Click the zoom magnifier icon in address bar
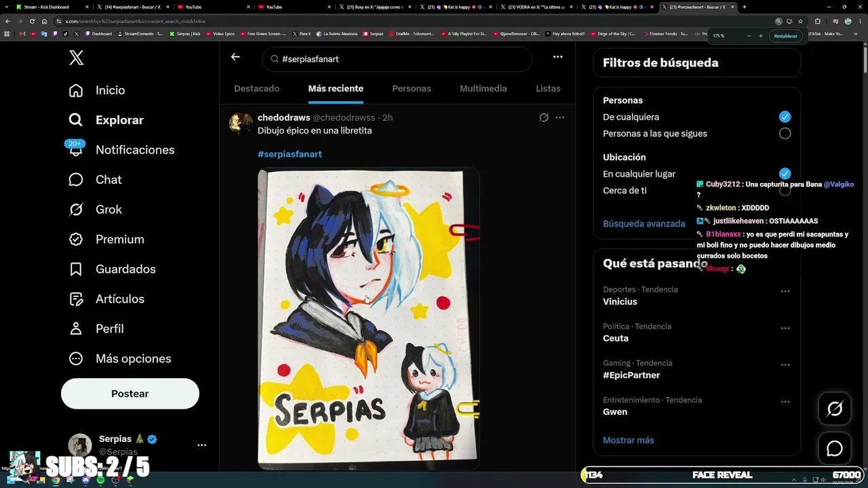The width and height of the screenshot is (868, 488). (778, 21)
